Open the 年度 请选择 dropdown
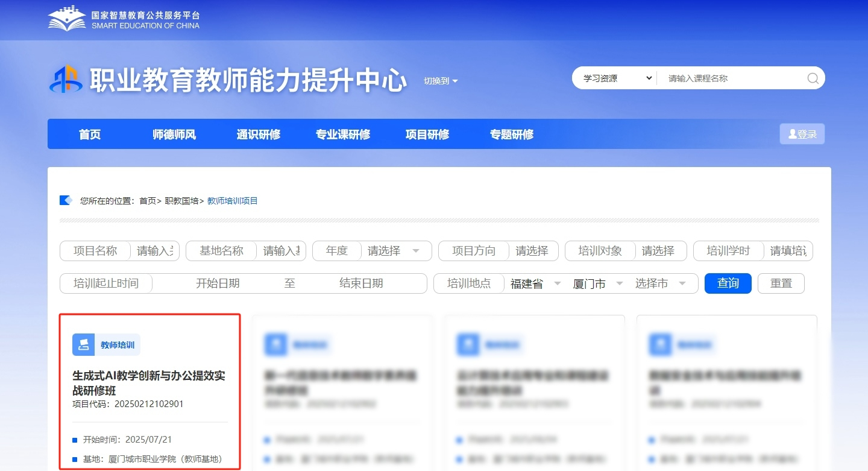The height and width of the screenshot is (471, 868). pyautogui.click(x=395, y=251)
